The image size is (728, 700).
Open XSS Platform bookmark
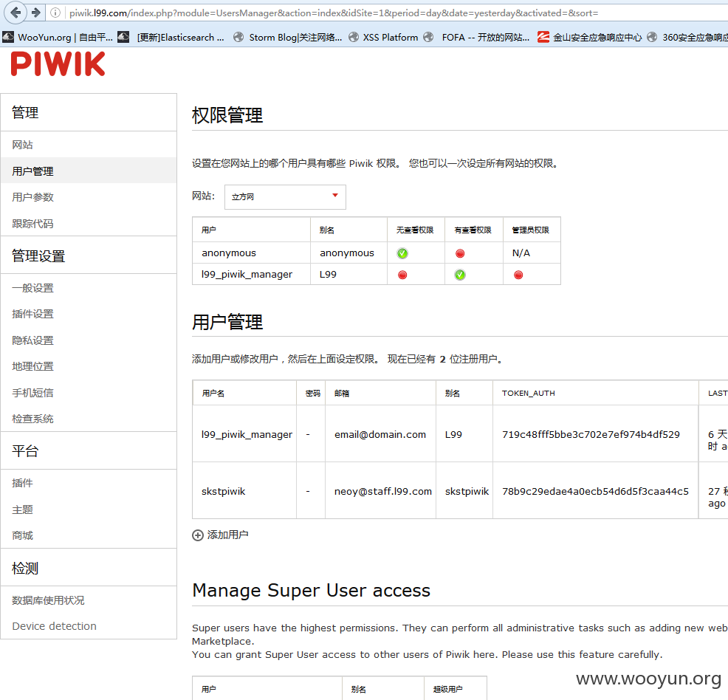pyautogui.click(x=383, y=37)
